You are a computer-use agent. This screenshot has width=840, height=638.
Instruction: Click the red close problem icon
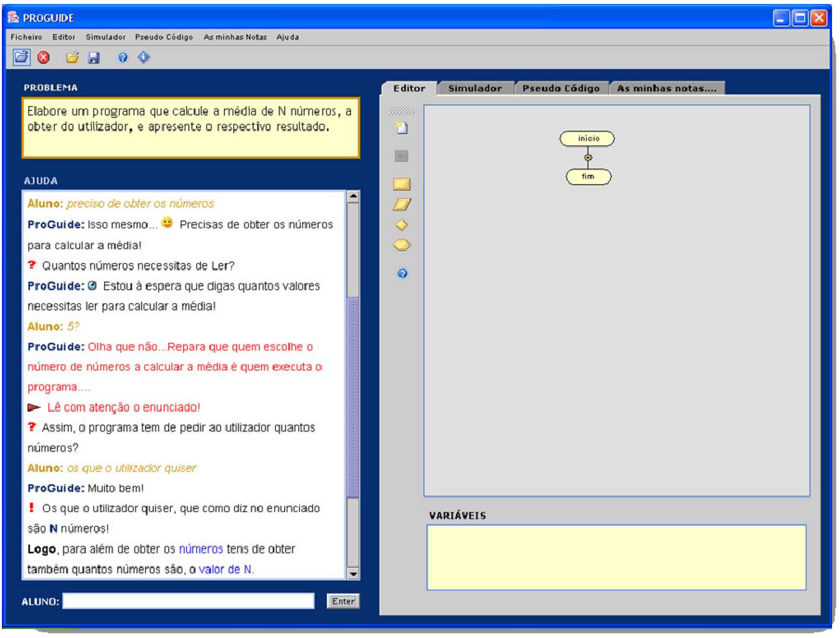(43, 57)
